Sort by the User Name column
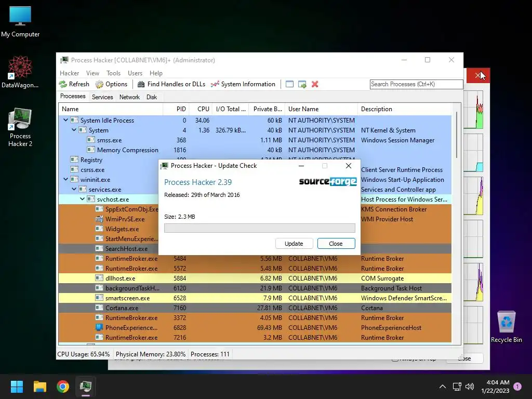This screenshot has height=399, width=532. 321,109
